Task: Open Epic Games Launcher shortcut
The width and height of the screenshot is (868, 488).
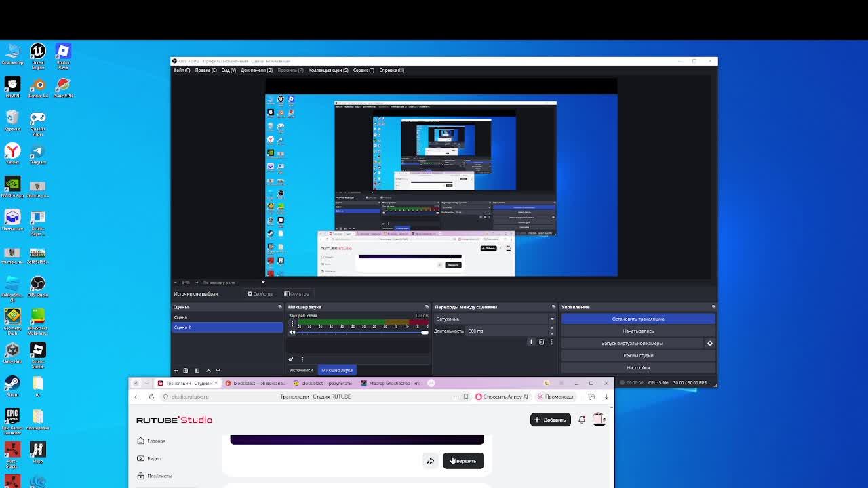Action: 12,421
